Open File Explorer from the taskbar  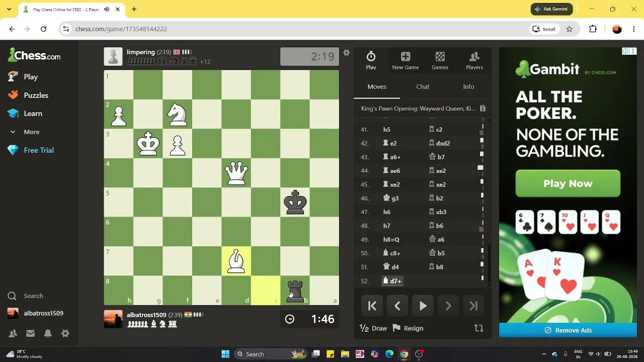pyautogui.click(x=345, y=354)
